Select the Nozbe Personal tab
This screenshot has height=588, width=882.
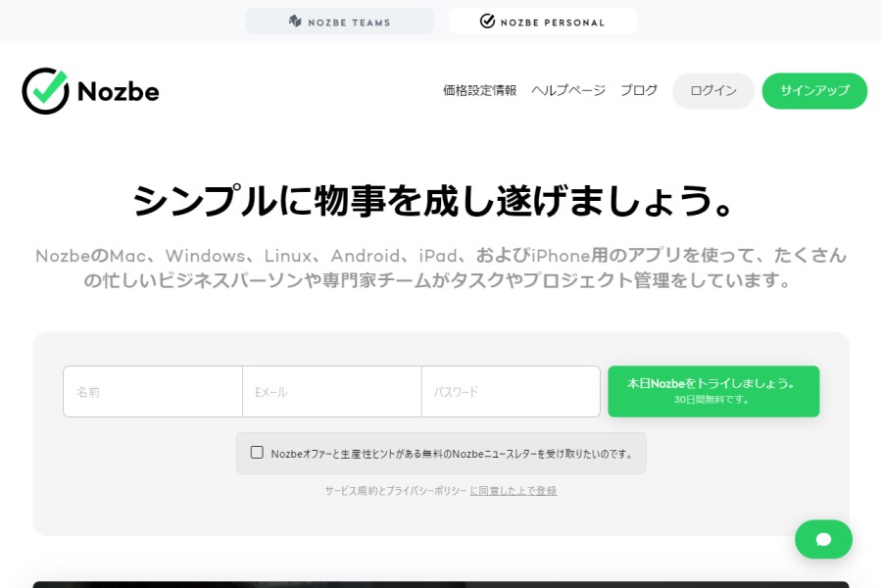pos(543,20)
